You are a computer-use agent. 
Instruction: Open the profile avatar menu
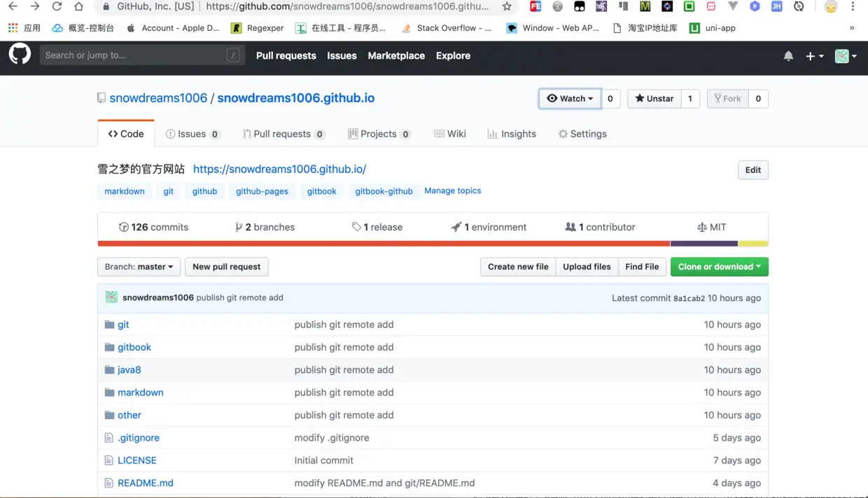[x=842, y=56]
